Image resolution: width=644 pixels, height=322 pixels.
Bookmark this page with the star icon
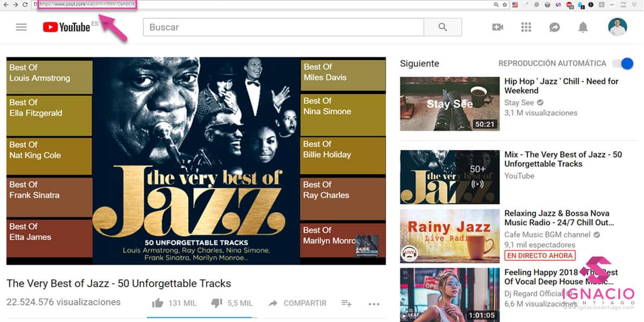[x=504, y=4]
